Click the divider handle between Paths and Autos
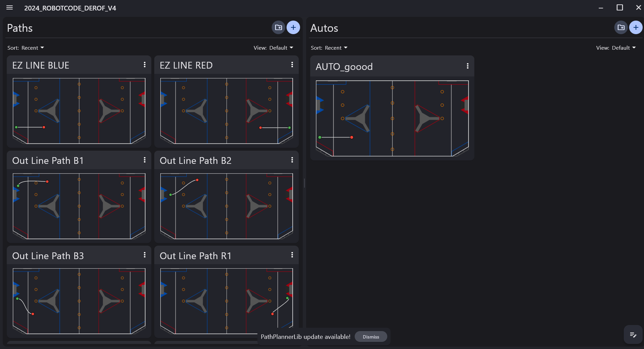This screenshot has height=349, width=644. tap(304, 183)
